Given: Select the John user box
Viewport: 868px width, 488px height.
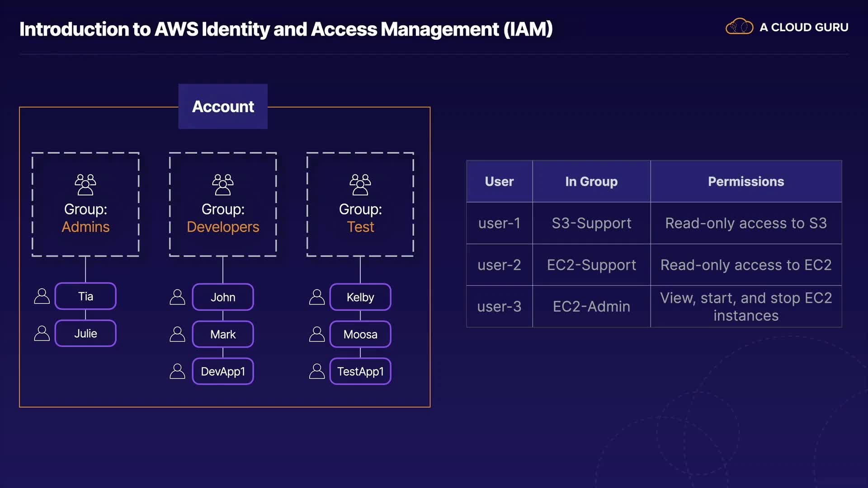Looking at the screenshot, I should pyautogui.click(x=223, y=297).
